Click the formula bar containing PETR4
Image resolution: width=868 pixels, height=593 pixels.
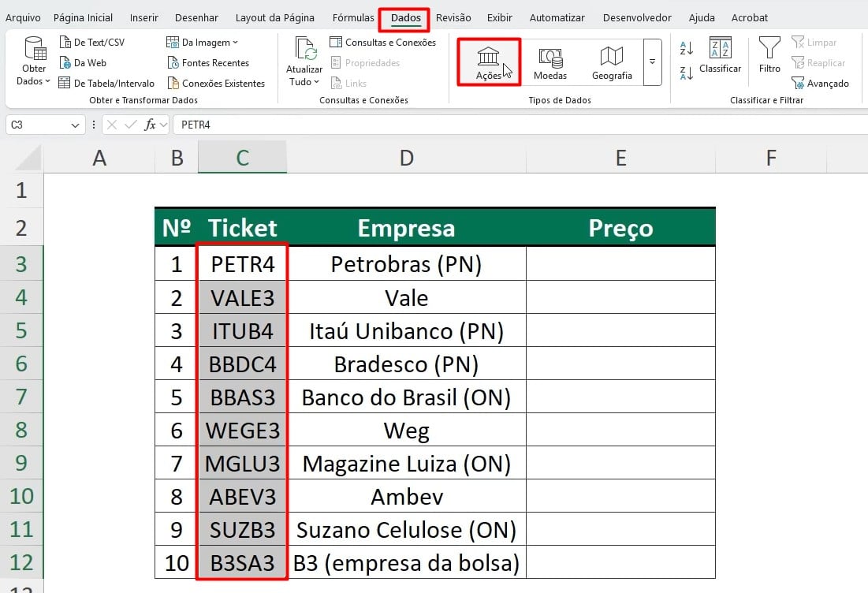[x=520, y=125]
